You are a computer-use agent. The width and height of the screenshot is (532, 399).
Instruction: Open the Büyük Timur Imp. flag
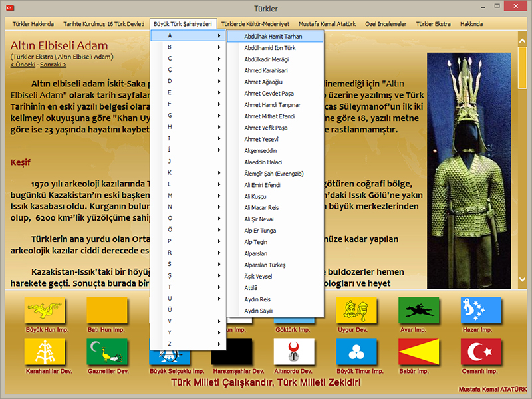point(356,352)
